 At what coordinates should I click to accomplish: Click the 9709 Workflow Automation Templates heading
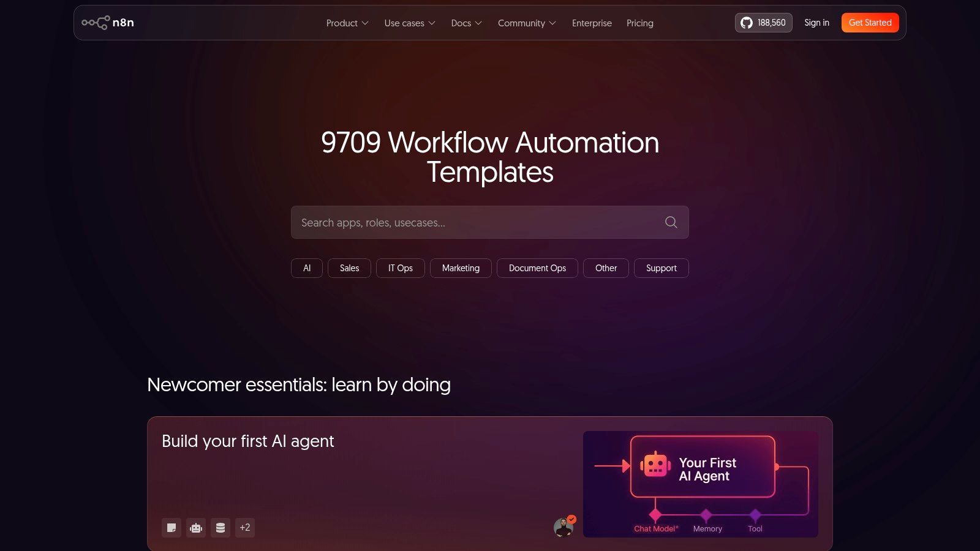tap(490, 157)
